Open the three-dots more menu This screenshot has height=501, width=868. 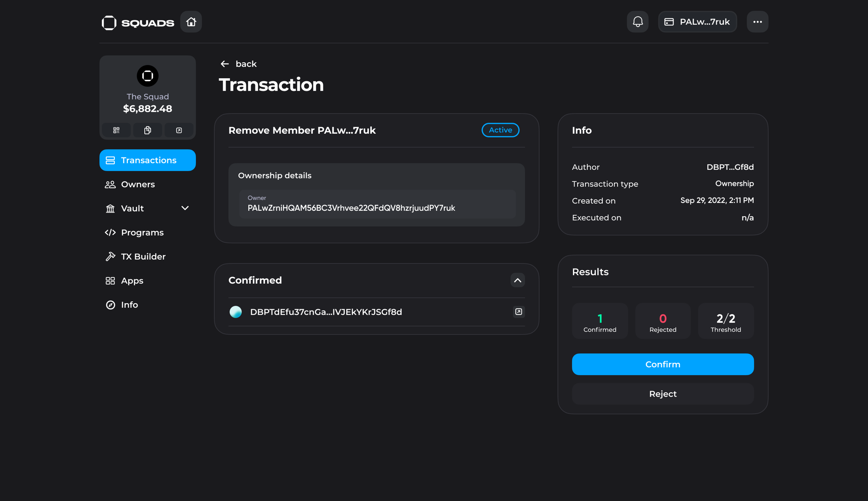point(757,22)
